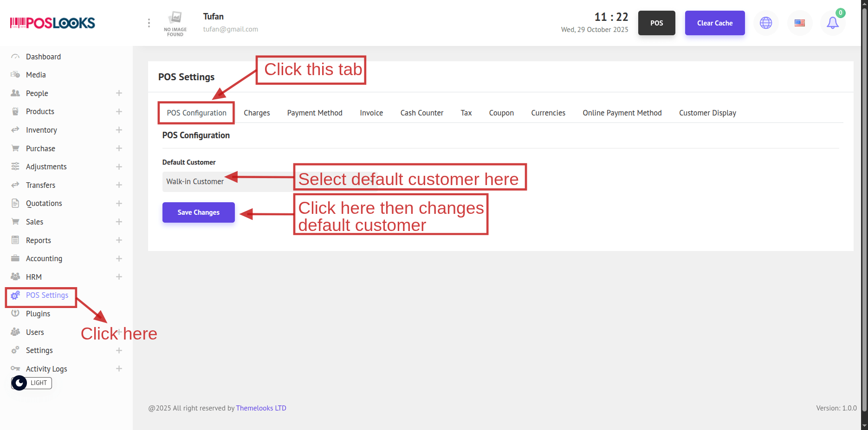Open the three-dot menu beside logo
This screenshot has width=868, height=430.
[x=149, y=23]
